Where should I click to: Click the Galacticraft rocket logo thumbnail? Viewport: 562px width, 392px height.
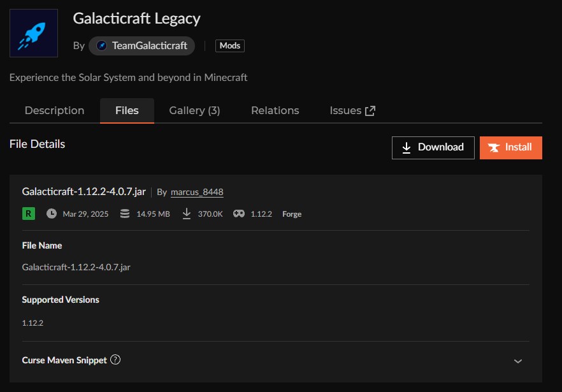(x=33, y=33)
